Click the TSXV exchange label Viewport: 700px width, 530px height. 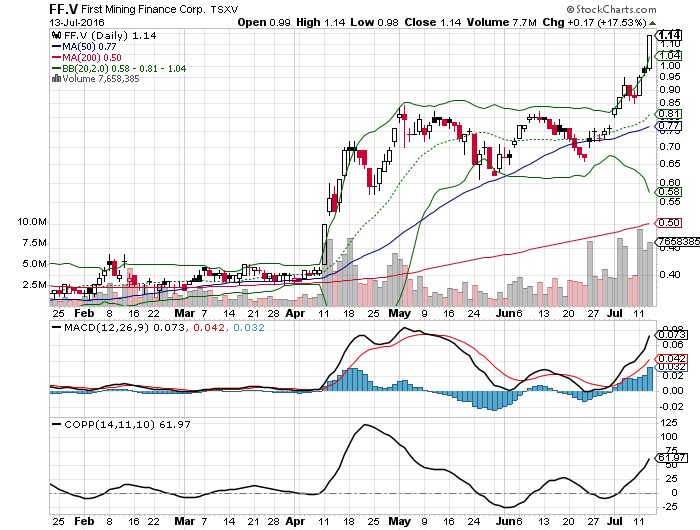click(224, 9)
